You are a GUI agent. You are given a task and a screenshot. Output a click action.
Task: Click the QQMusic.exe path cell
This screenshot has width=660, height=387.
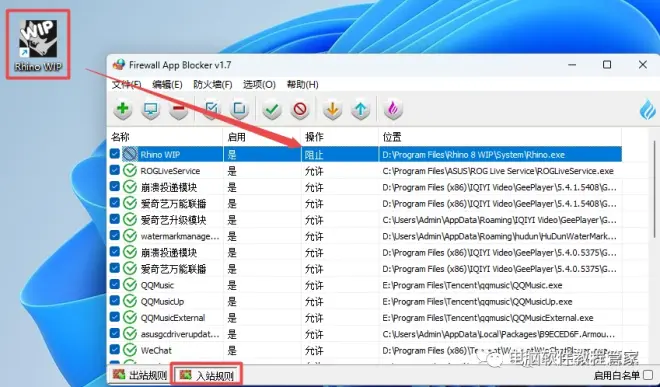point(500,285)
